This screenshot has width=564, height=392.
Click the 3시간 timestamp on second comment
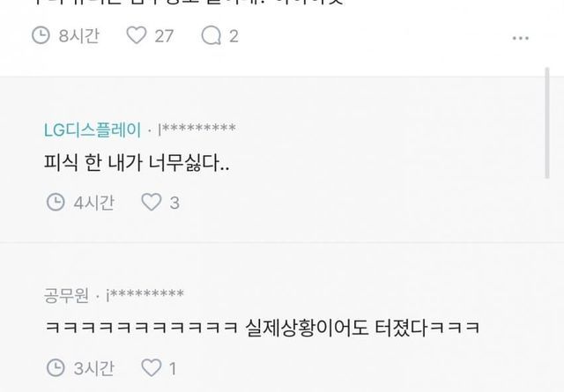click(x=94, y=368)
